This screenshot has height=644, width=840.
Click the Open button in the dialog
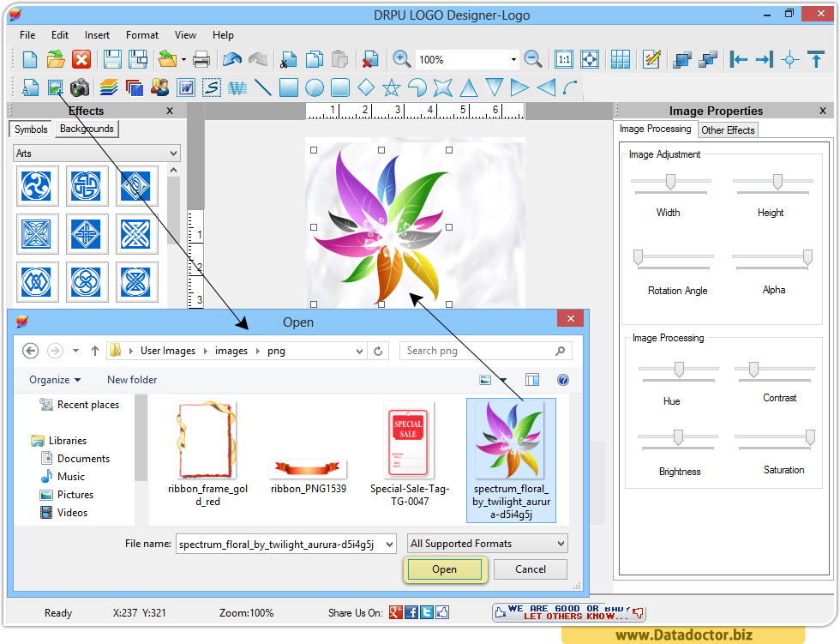pos(445,569)
